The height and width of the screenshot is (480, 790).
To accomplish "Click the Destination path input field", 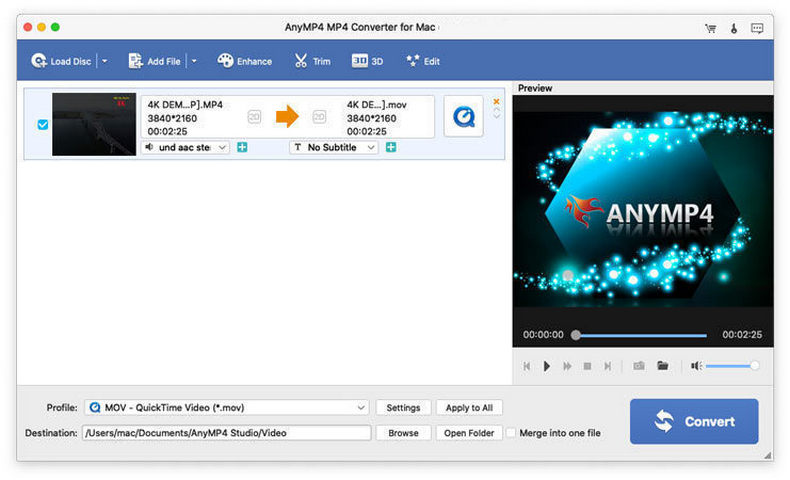I will tap(227, 433).
